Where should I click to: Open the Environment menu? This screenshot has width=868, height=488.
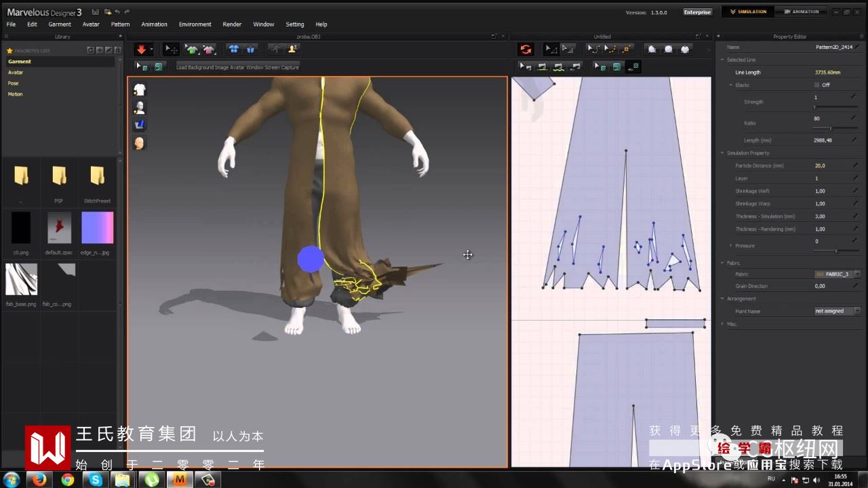(195, 24)
